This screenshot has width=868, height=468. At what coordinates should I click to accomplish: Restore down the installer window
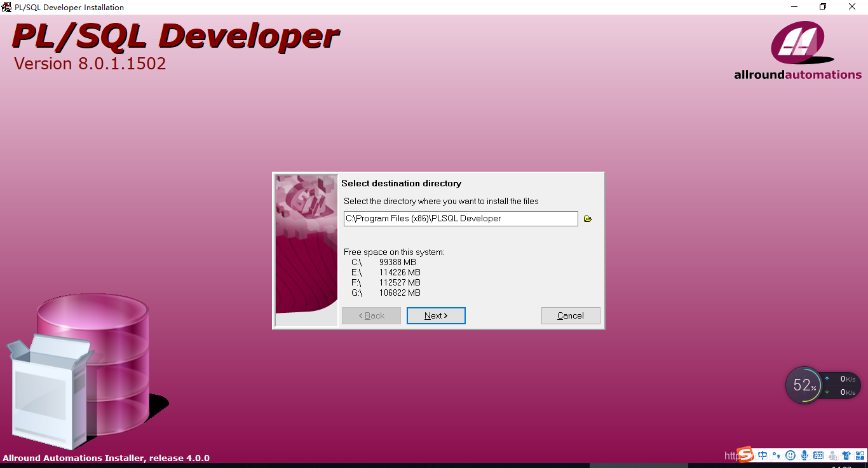(x=823, y=7)
